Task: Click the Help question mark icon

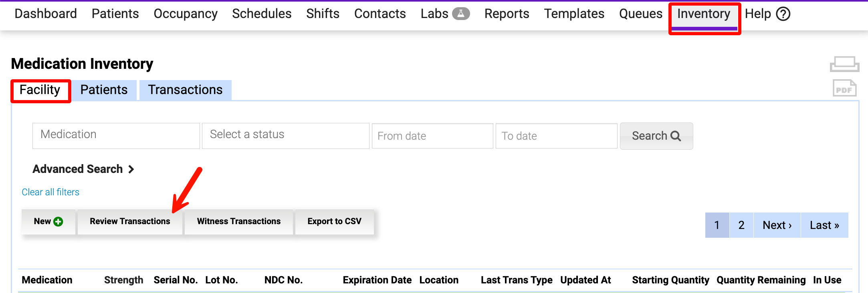Action: (783, 14)
